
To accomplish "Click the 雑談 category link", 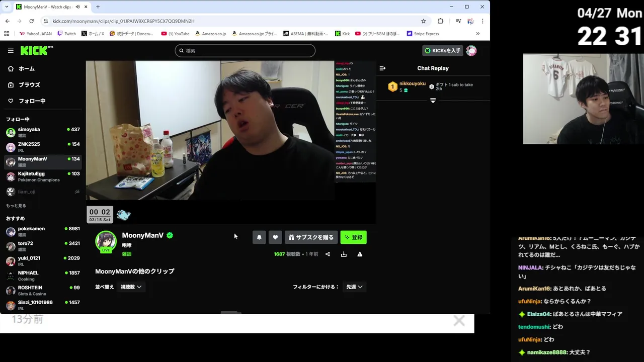I will point(127,254).
